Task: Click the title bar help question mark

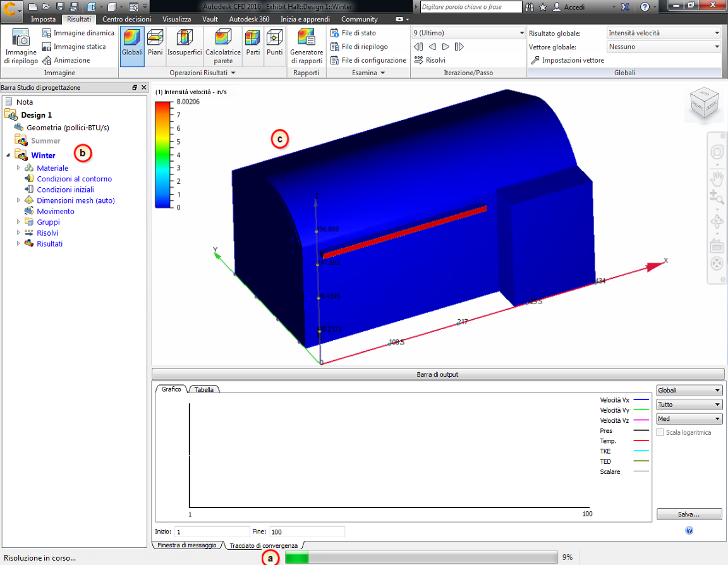Action: 645,7
